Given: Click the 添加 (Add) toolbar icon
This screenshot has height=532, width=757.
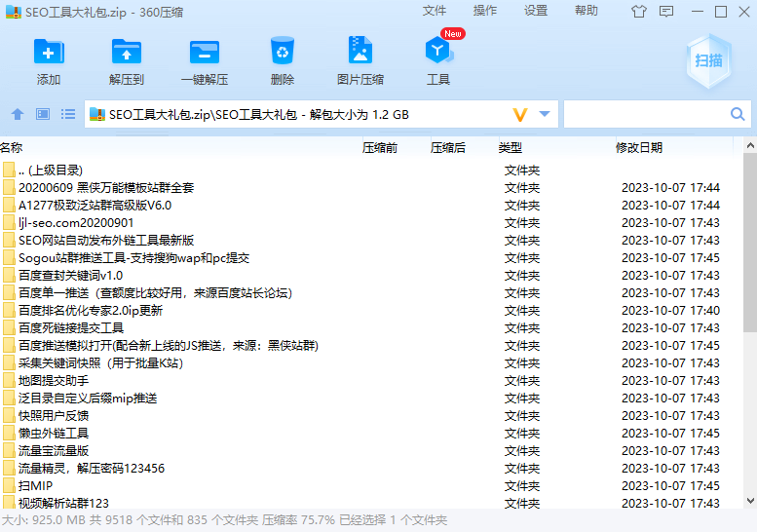Looking at the screenshot, I should click(x=49, y=52).
